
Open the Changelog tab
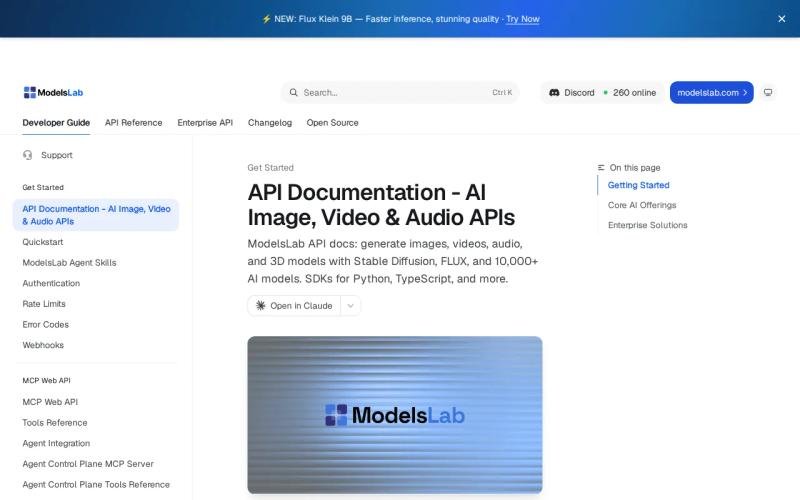coord(270,123)
